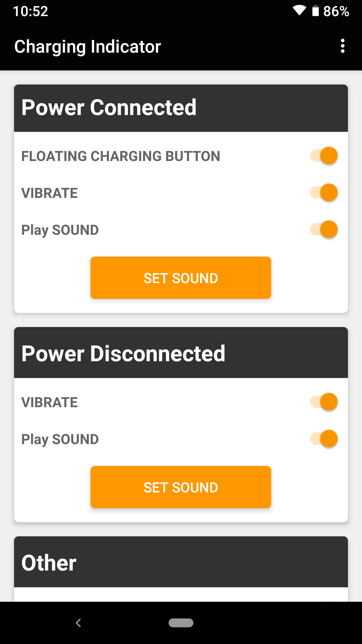Toggle Play Sound under Power Connected

(x=324, y=229)
